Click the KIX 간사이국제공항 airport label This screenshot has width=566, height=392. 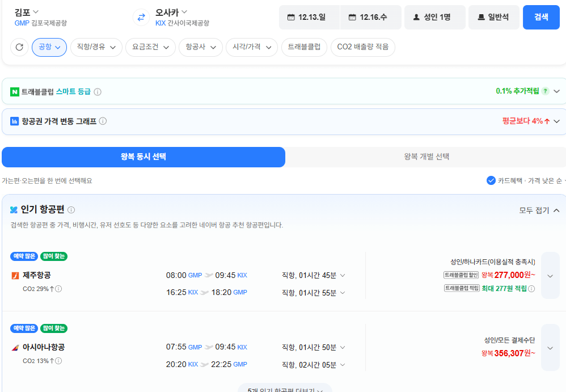(182, 23)
